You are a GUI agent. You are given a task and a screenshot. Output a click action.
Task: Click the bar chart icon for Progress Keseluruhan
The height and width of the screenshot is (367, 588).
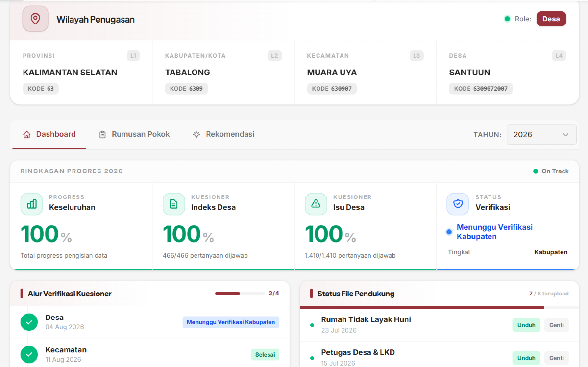(32, 204)
